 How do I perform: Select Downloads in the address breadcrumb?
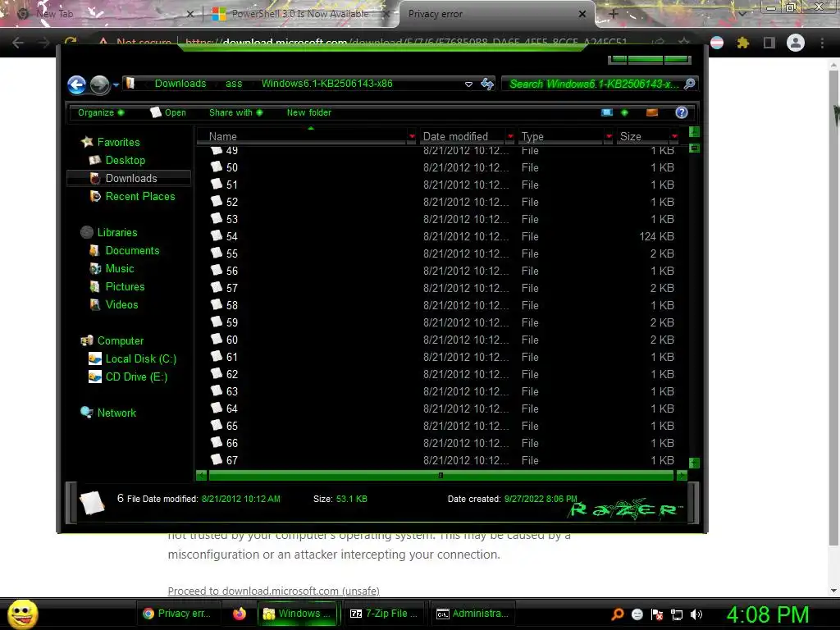[180, 84]
